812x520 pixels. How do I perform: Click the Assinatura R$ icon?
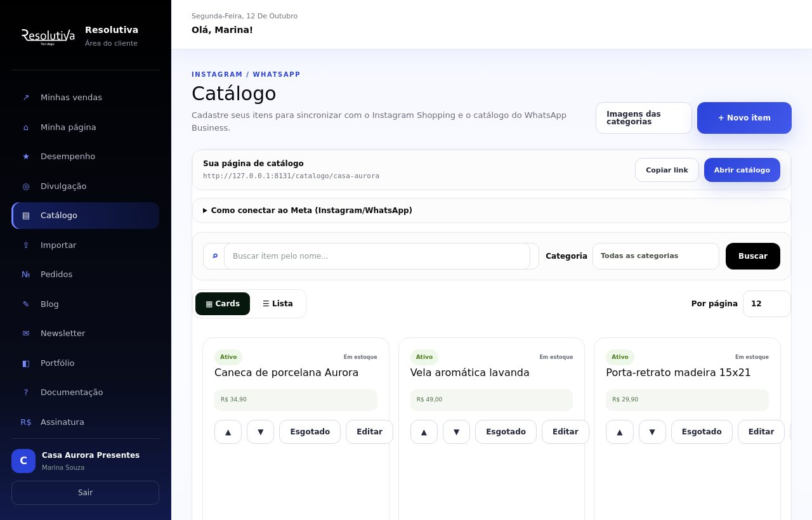pyautogui.click(x=26, y=422)
